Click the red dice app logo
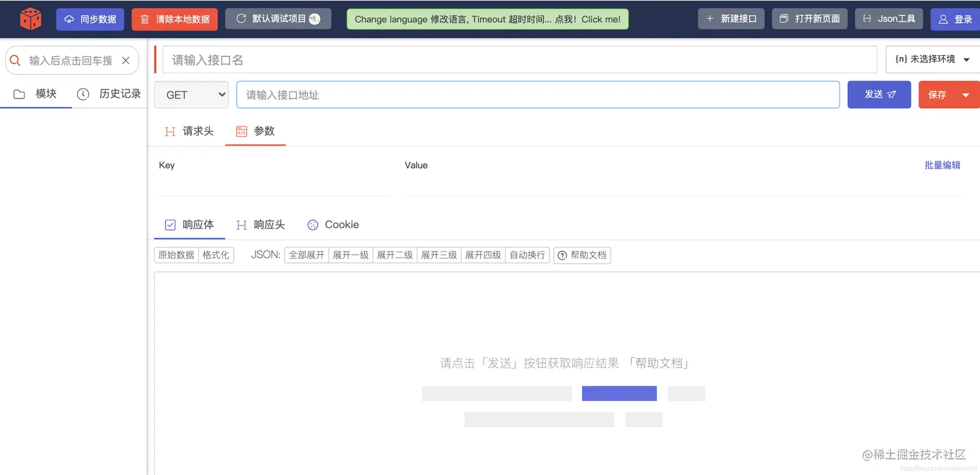The image size is (980, 475). tap(30, 19)
